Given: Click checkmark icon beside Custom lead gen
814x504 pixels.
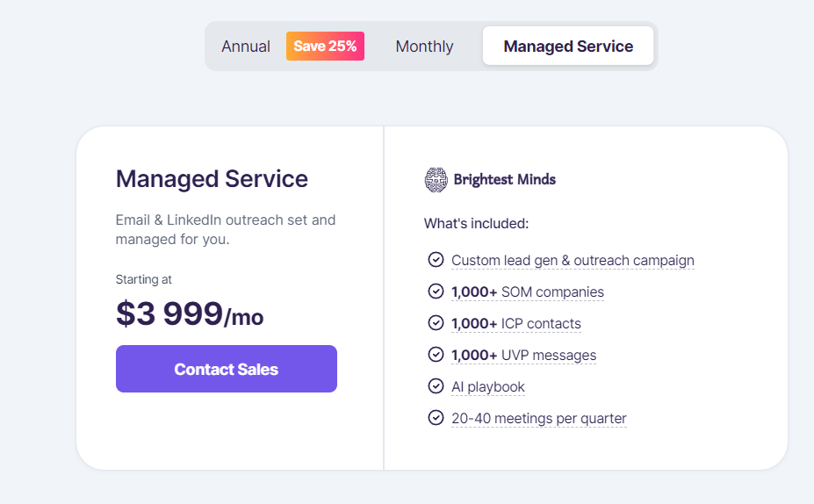Looking at the screenshot, I should [x=436, y=260].
